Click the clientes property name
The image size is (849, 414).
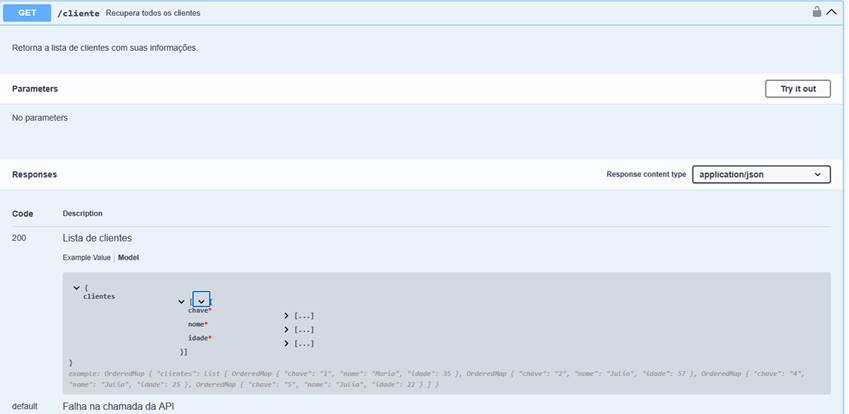click(99, 296)
